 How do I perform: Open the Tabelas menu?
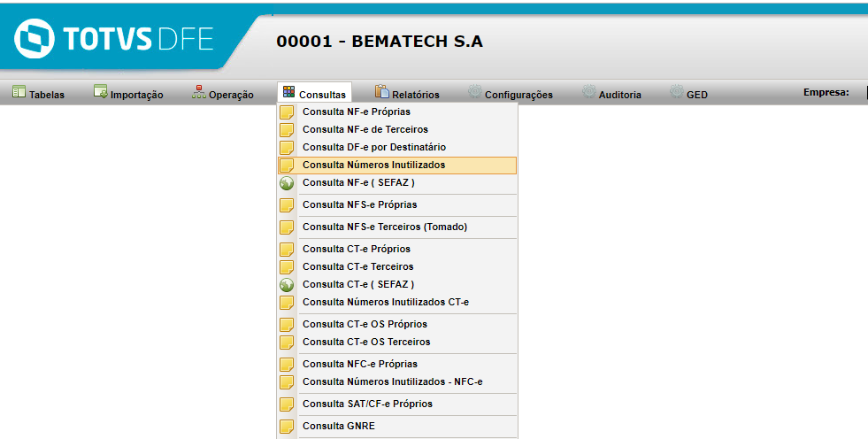[x=38, y=92]
